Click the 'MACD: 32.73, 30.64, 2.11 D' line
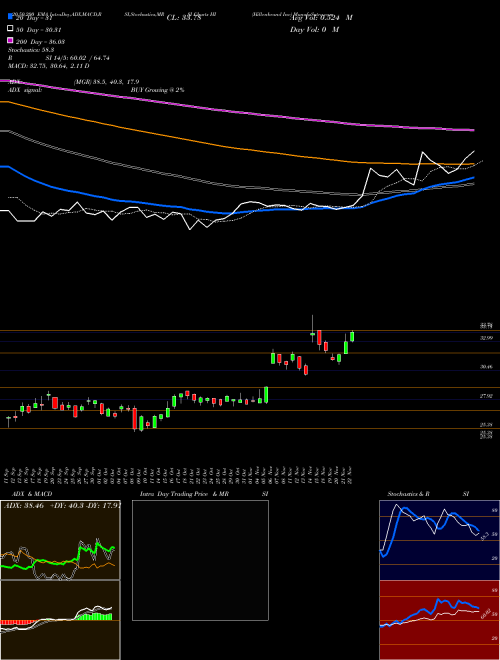The height and width of the screenshot is (660, 500). [x=48, y=66]
